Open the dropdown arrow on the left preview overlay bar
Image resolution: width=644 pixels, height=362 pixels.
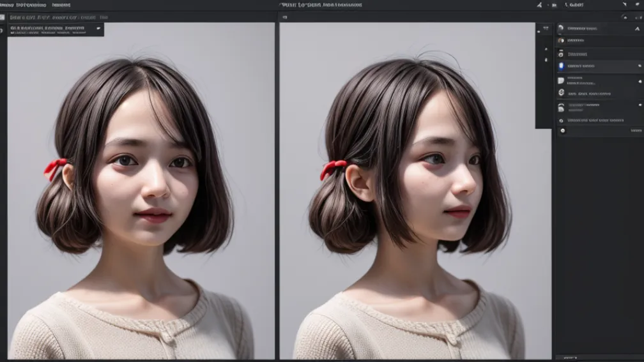point(98,29)
